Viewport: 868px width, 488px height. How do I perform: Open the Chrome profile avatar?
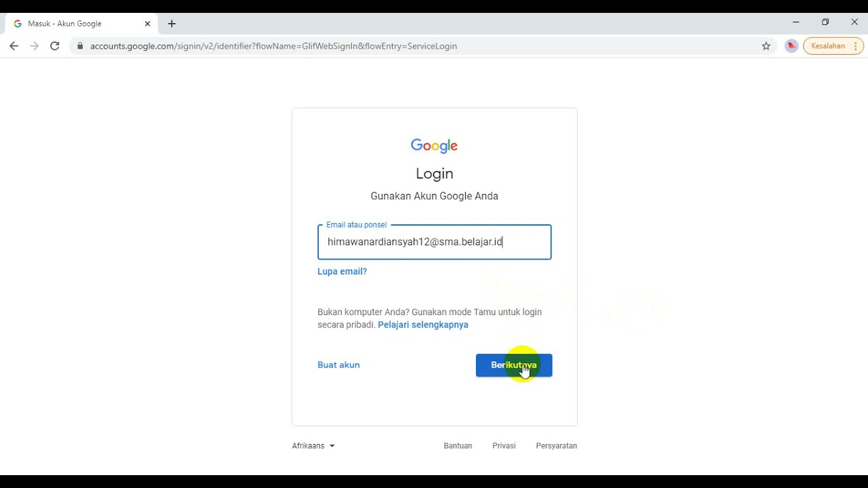click(x=791, y=46)
